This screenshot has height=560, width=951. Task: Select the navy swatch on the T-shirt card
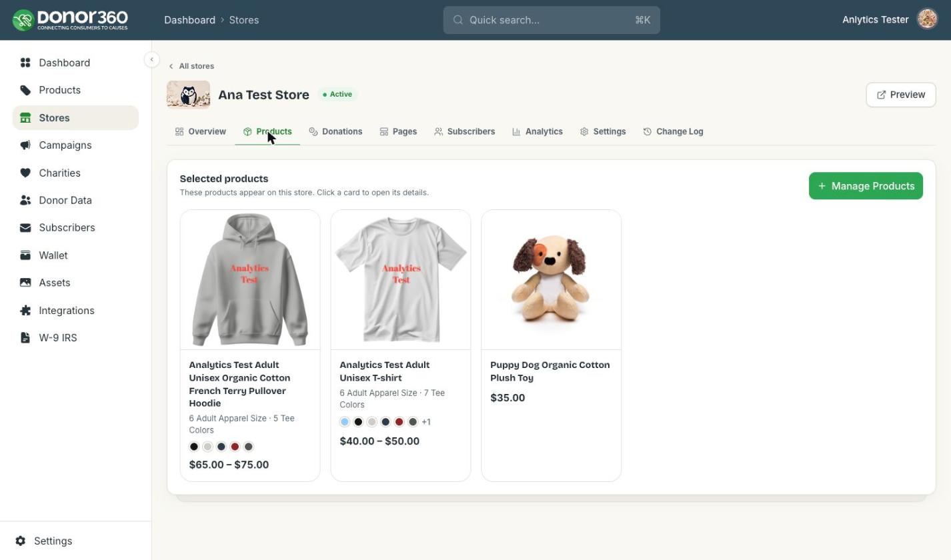point(385,422)
